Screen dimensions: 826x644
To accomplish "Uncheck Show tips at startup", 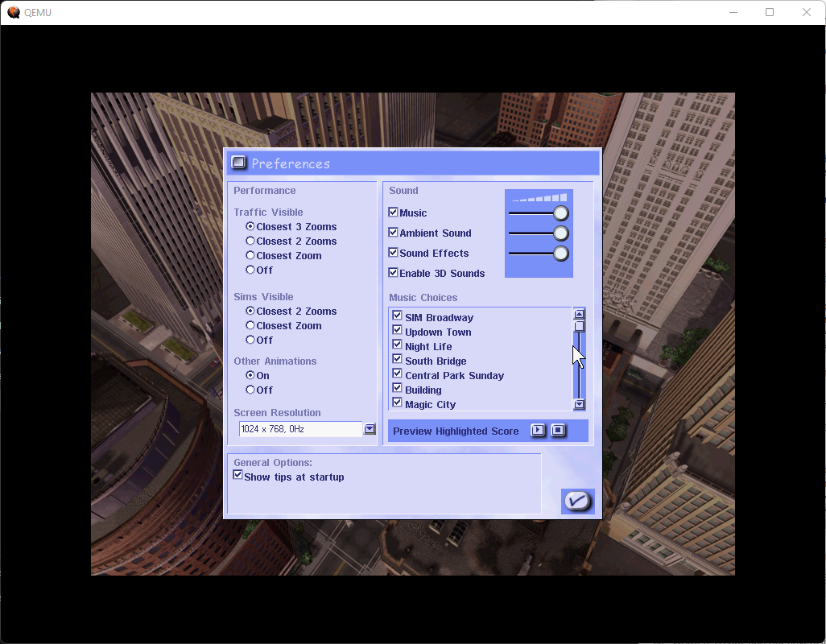I will pos(238,476).
